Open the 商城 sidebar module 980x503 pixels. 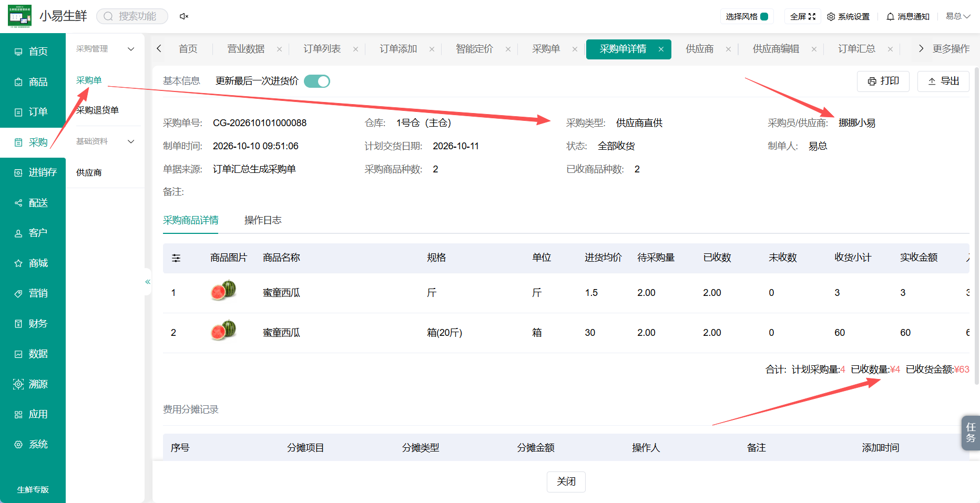click(x=33, y=263)
